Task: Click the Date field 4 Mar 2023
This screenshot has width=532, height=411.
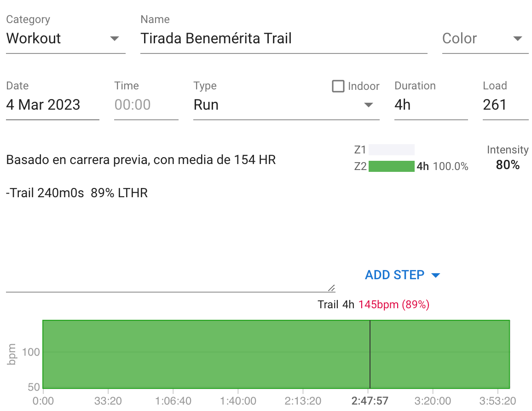Action: (x=52, y=105)
